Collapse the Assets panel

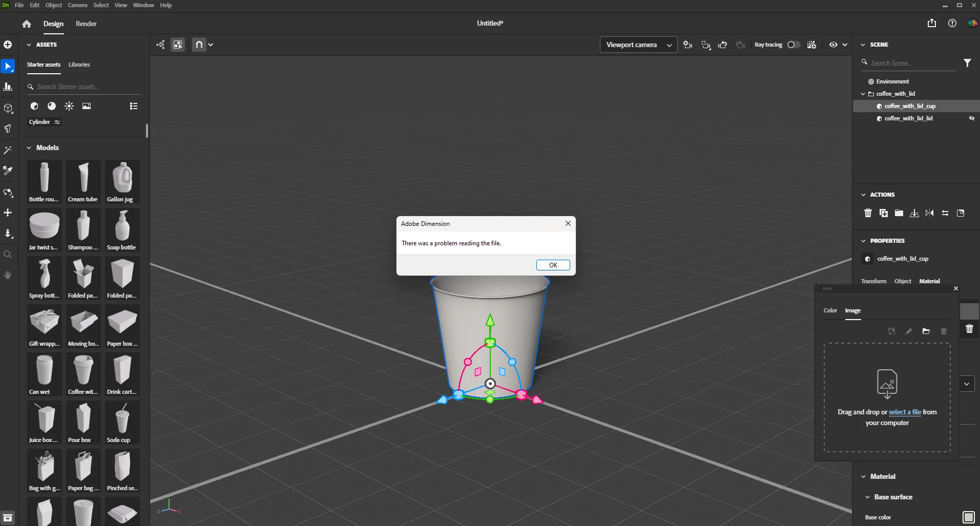coord(29,45)
